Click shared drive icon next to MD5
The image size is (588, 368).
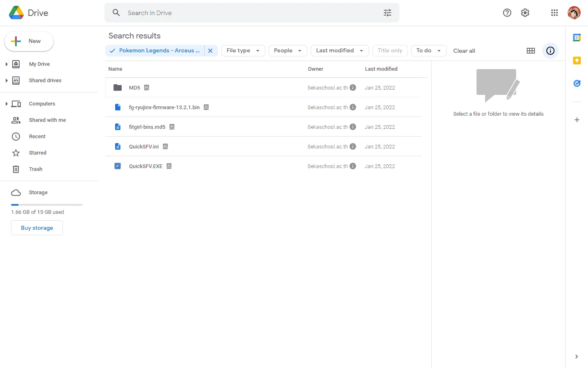coord(147,88)
